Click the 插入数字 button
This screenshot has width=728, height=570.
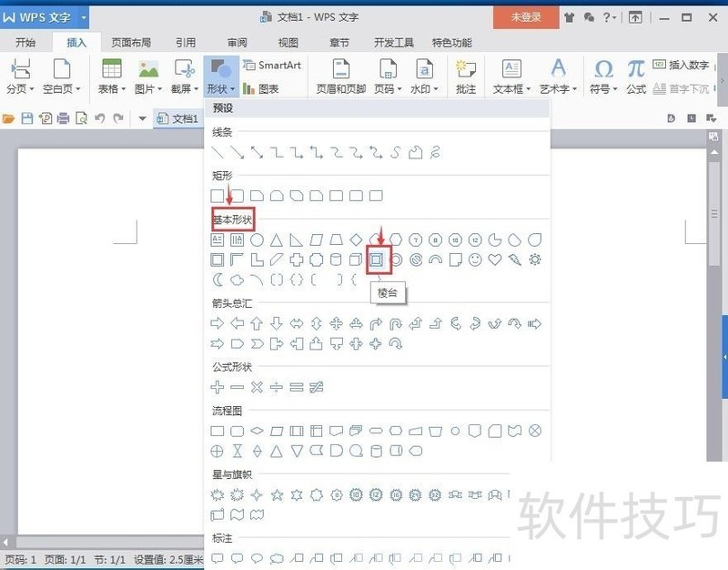pos(681,65)
